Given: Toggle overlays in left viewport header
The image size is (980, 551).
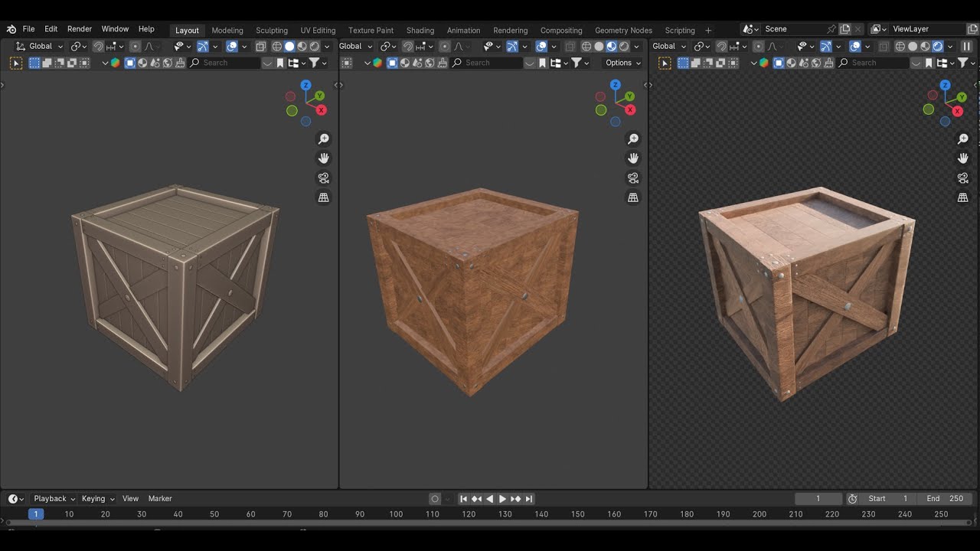Looking at the screenshot, I should [232, 47].
